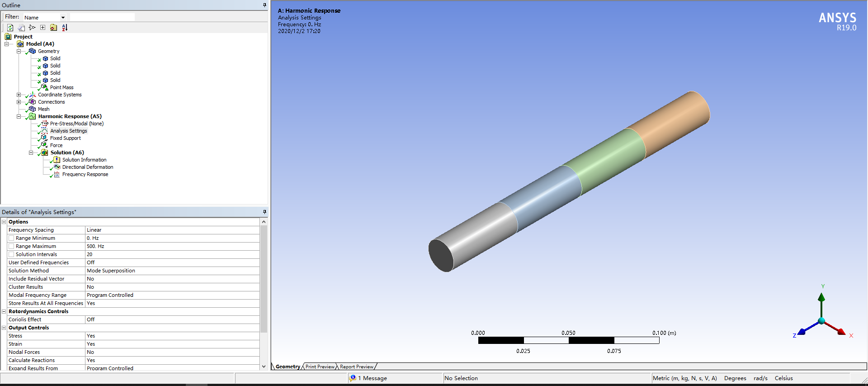Collapse the Harmonic Response (A5) node
This screenshot has width=868, height=386.
(x=19, y=116)
